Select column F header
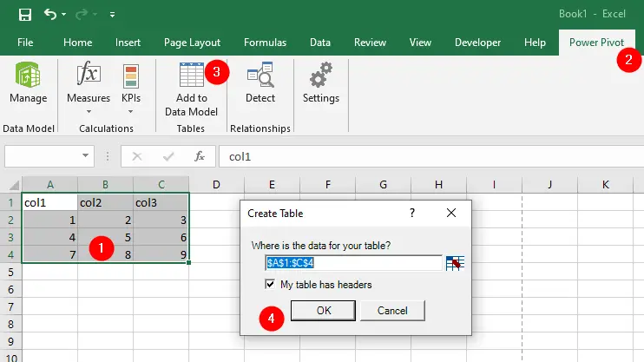The width and height of the screenshot is (644, 362). click(327, 185)
